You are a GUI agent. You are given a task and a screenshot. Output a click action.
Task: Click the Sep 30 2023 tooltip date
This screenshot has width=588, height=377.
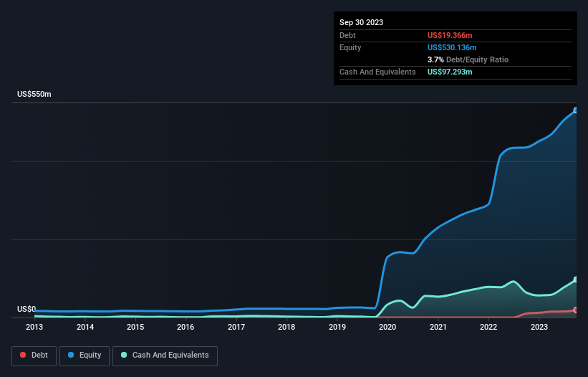[x=361, y=22]
